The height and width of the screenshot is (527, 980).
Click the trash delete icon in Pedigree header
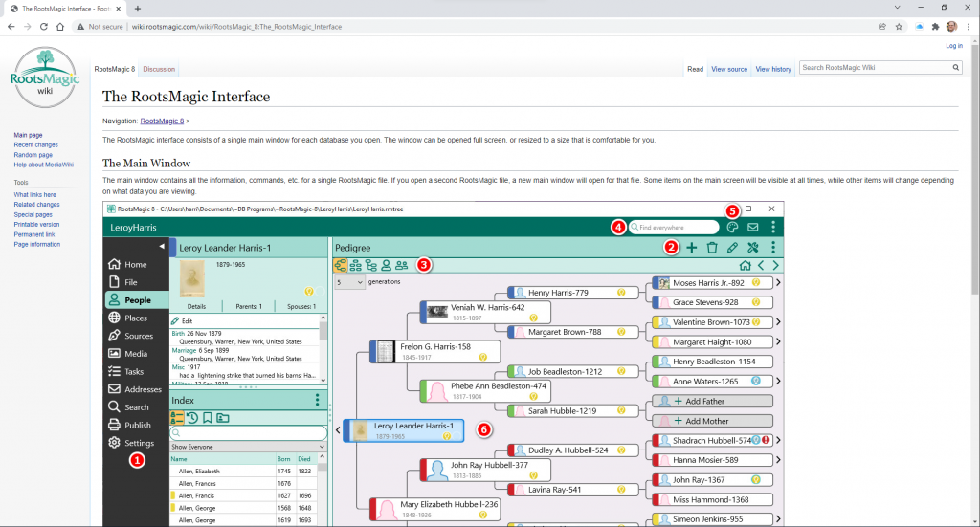(712, 248)
